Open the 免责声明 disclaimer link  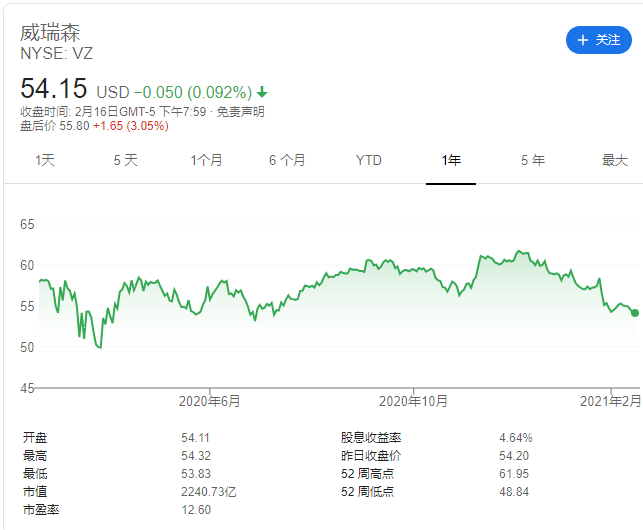(x=240, y=112)
